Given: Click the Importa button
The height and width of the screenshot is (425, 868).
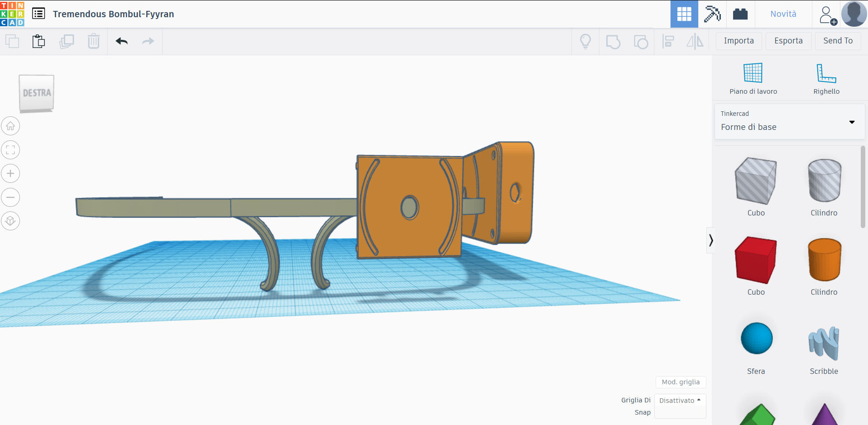Looking at the screenshot, I should click(x=739, y=41).
